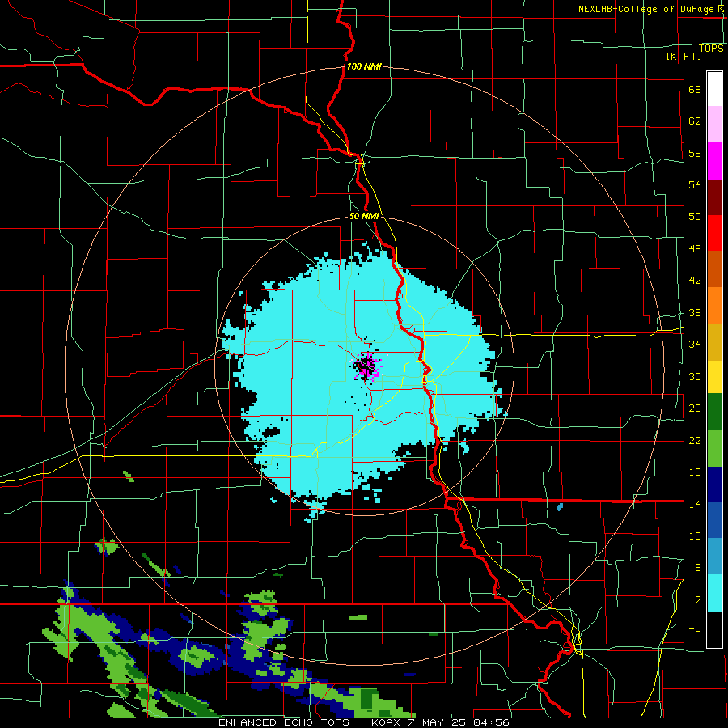The height and width of the screenshot is (728, 728).
Task: Click the light green swatch near 22
Action: pyautogui.click(x=714, y=448)
